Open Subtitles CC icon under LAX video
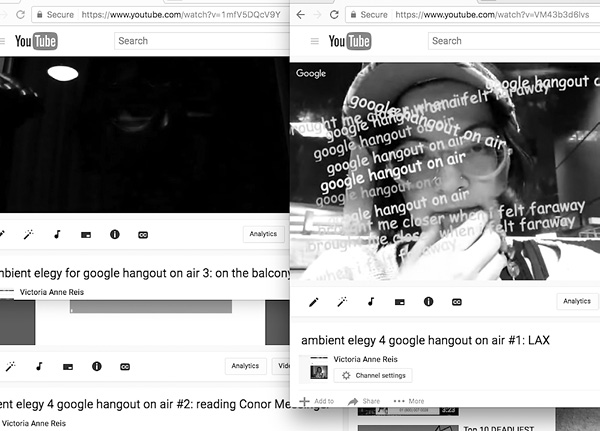Image resolution: width=600 pixels, height=431 pixels. [x=457, y=302]
